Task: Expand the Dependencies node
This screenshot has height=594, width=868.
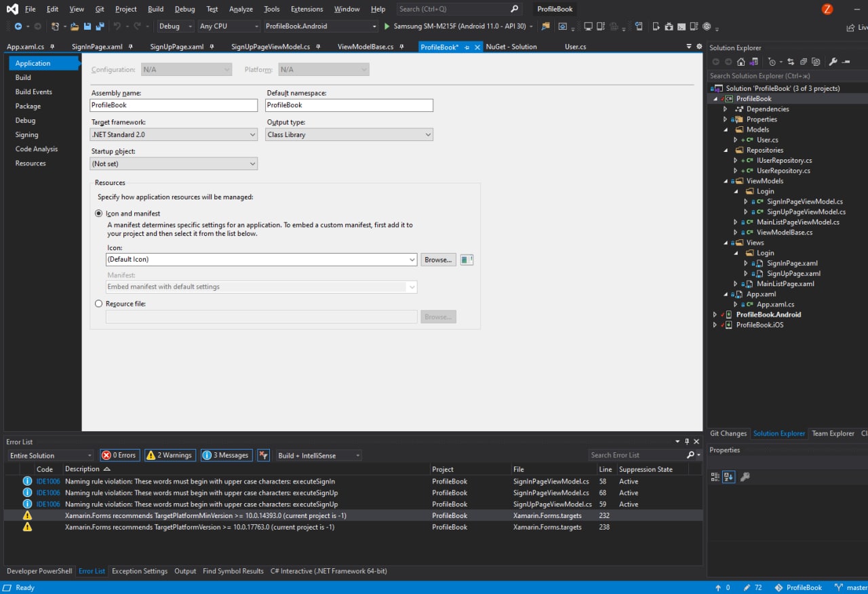Action: pyautogui.click(x=725, y=109)
